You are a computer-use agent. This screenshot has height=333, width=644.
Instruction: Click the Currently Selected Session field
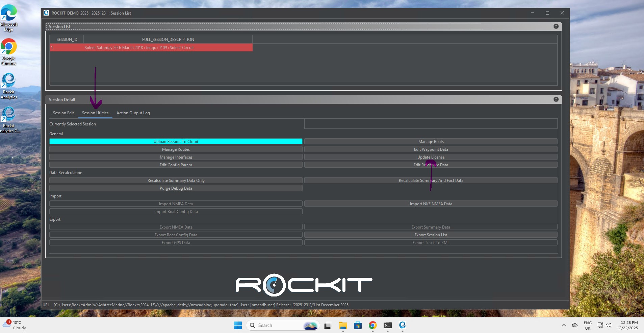pos(431,124)
